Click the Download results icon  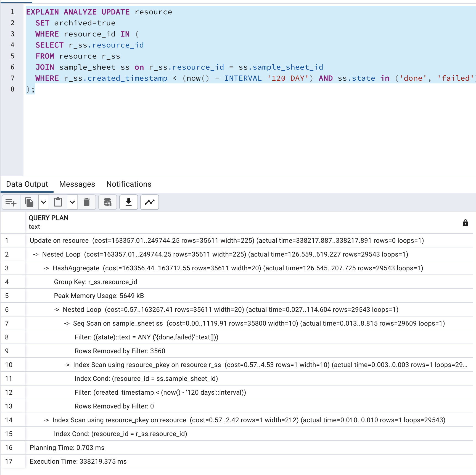tap(129, 202)
